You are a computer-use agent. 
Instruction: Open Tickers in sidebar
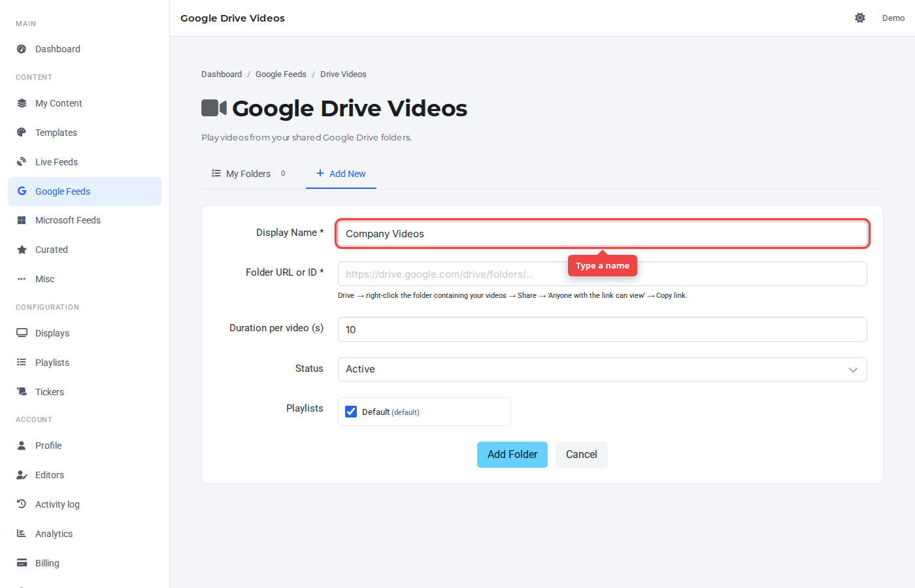pos(85,392)
